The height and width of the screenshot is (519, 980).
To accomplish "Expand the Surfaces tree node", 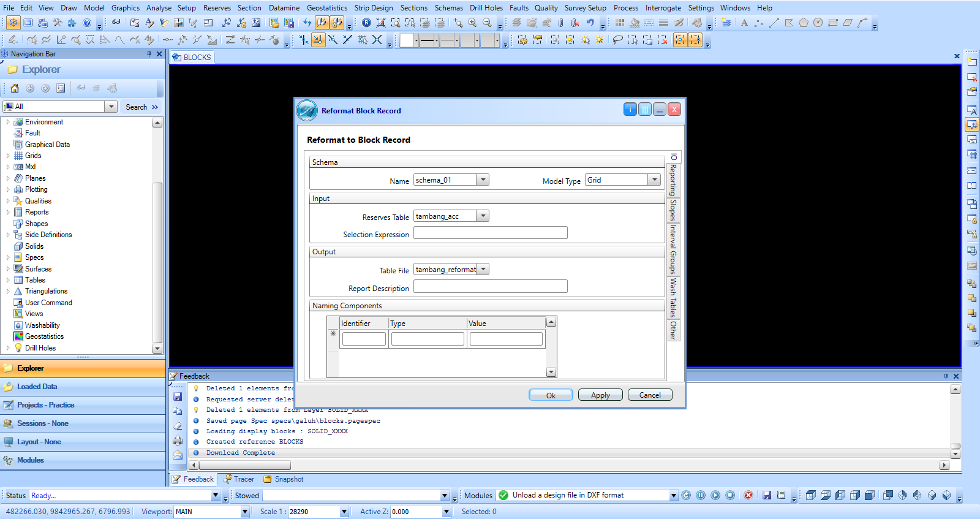I will [8, 269].
